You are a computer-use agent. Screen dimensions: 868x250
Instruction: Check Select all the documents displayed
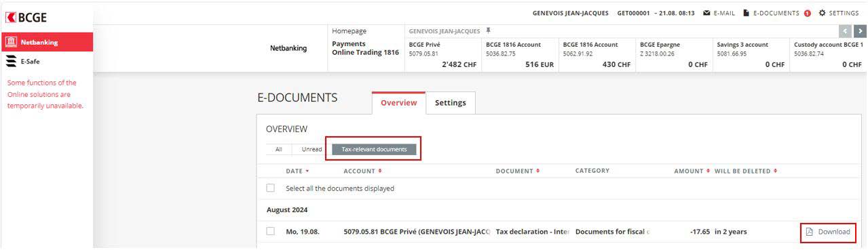(271, 188)
